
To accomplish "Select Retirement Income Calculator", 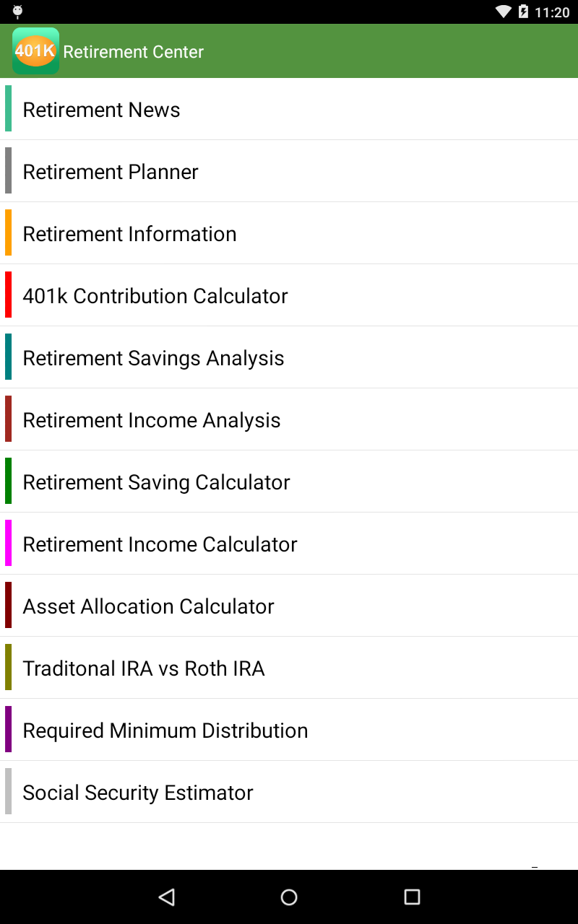I will coord(160,544).
